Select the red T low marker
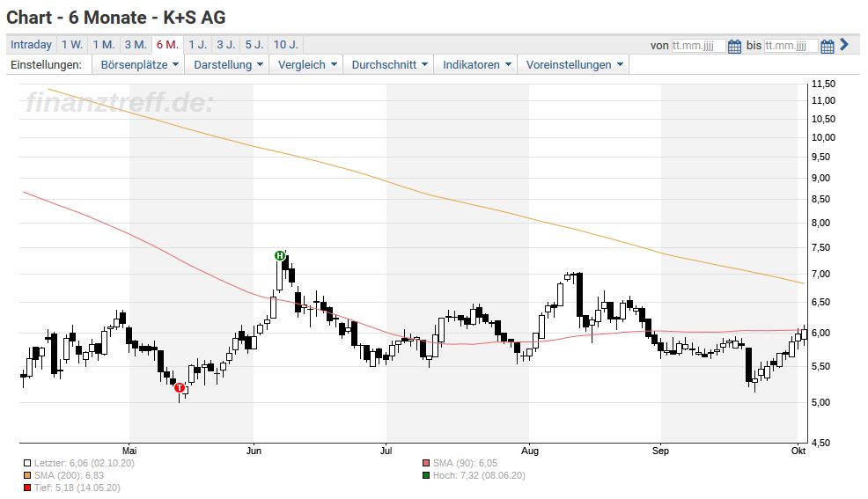Image resolution: width=868 pixels, height=499 pixels. point(180,388)
